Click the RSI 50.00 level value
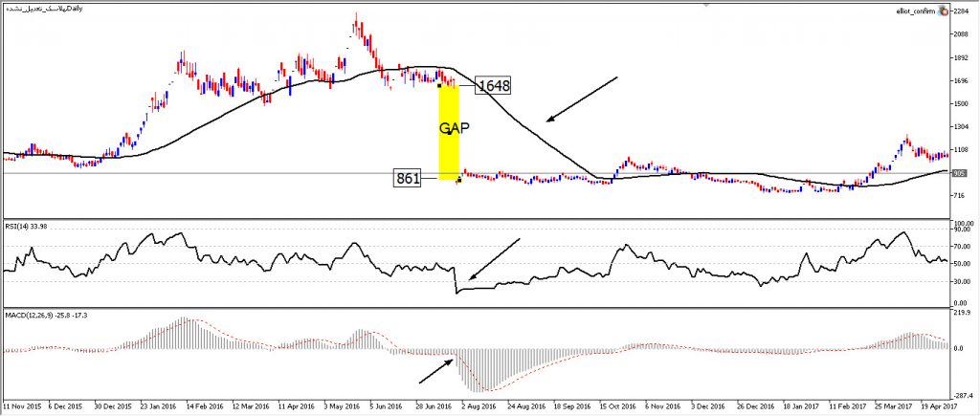980x416 pixels. point(961,264)
